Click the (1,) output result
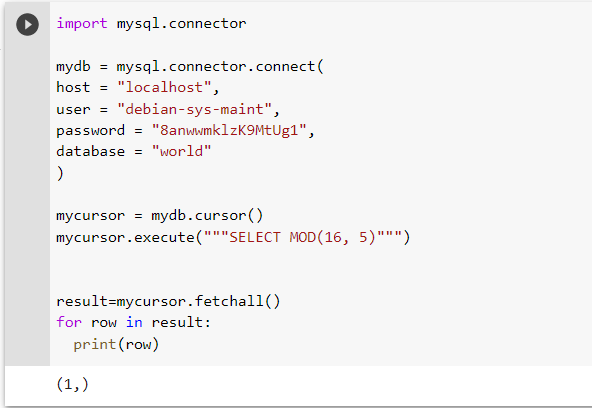This screenshot has width=592, height=408. pyautogui.click(x=72, y=385)
